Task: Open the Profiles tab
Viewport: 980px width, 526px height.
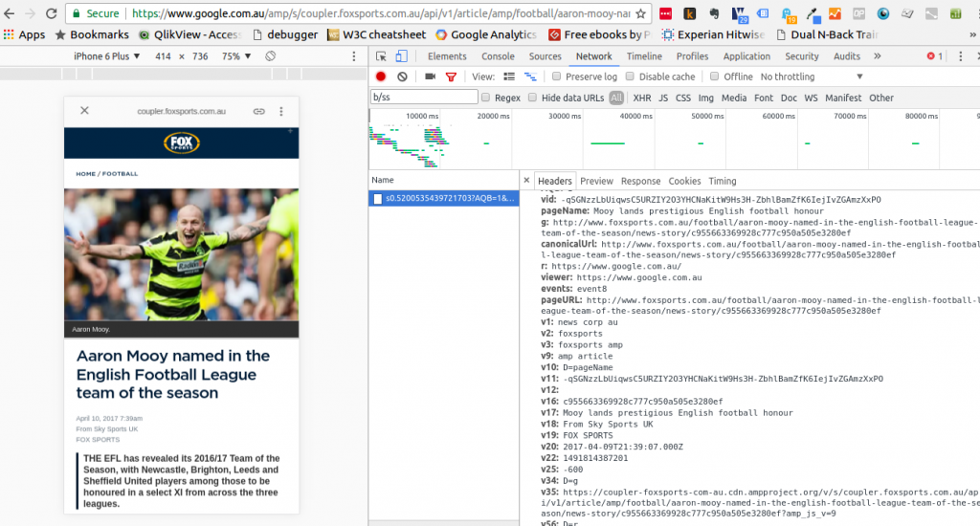Action: [x=693, y=56]
